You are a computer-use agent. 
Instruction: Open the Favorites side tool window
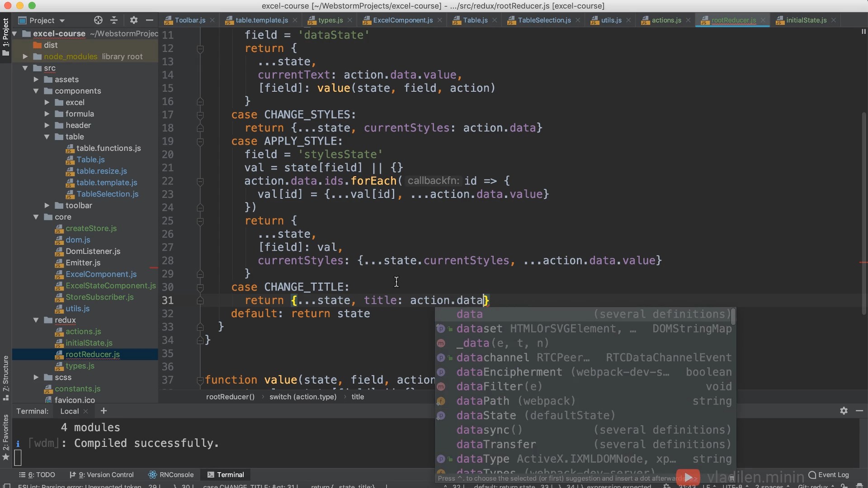click(5, 437)
